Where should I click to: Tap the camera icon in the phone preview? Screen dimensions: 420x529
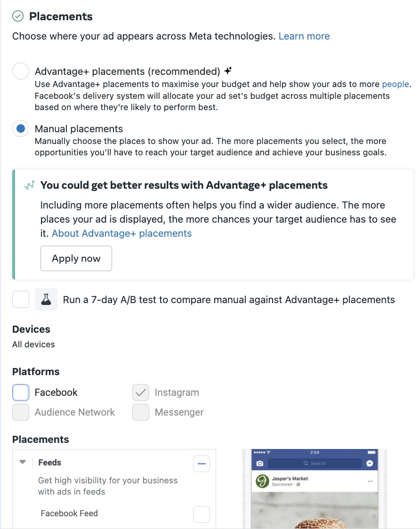[259, 464]
